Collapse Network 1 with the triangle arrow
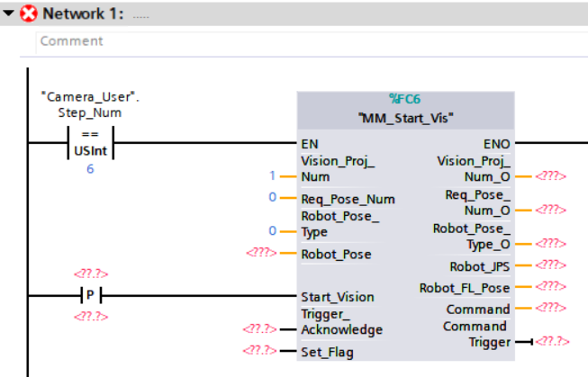The image size is (588, 377). click(x=8, y=13)
